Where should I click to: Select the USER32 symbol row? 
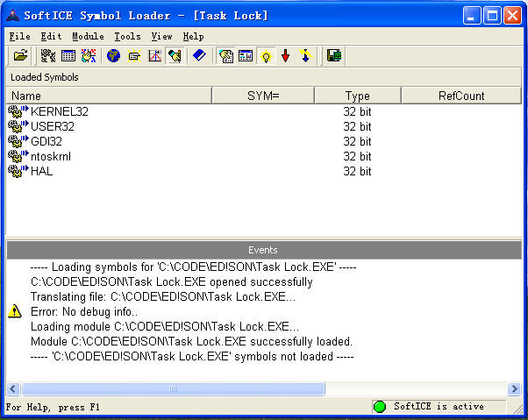(x=264, y=126)
